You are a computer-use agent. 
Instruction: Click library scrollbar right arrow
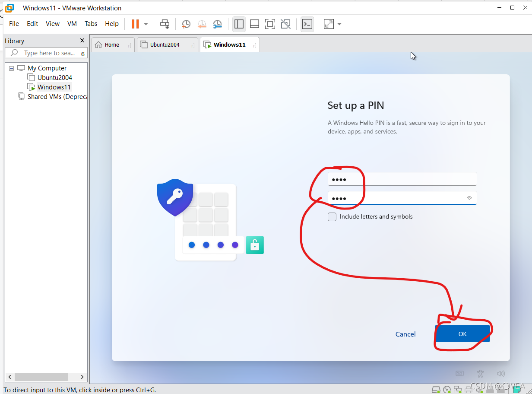coord(82,377)
